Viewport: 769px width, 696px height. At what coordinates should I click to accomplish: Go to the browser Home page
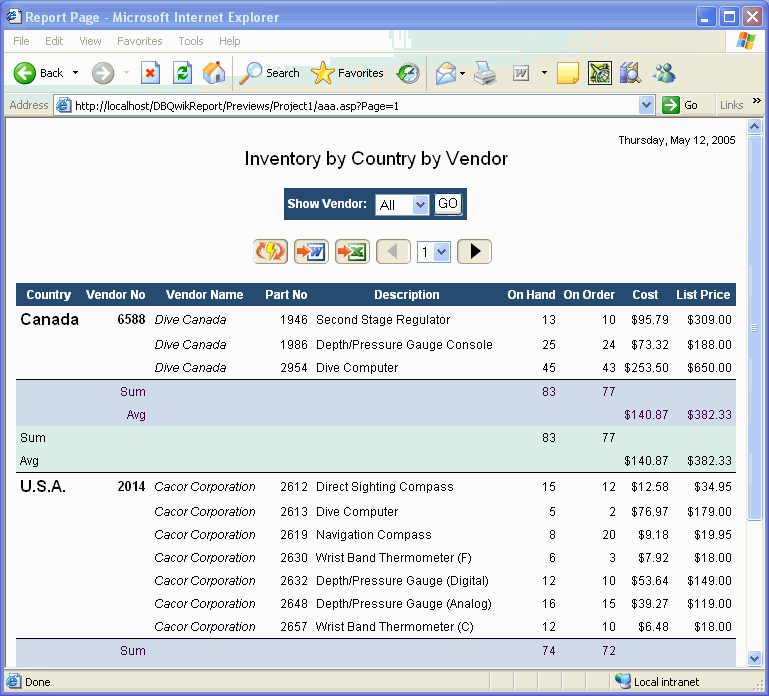[214, 73]
